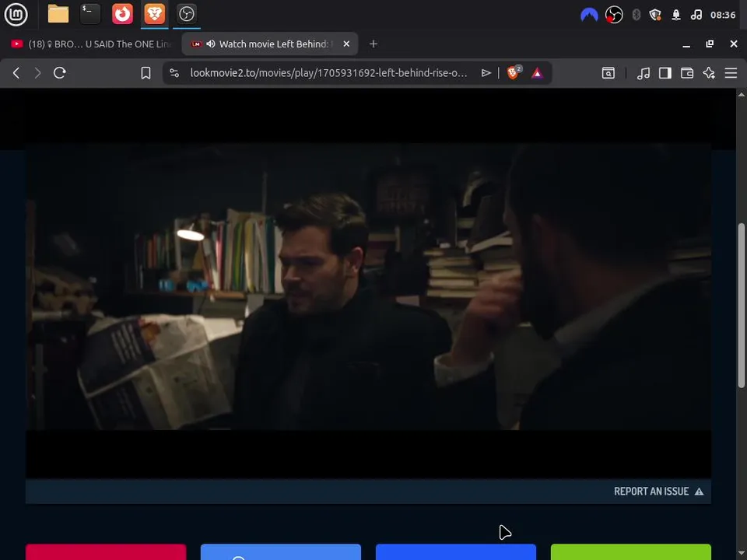Click the orange-red browser icon in panel

pyautogui.click(x=122, y=14)
